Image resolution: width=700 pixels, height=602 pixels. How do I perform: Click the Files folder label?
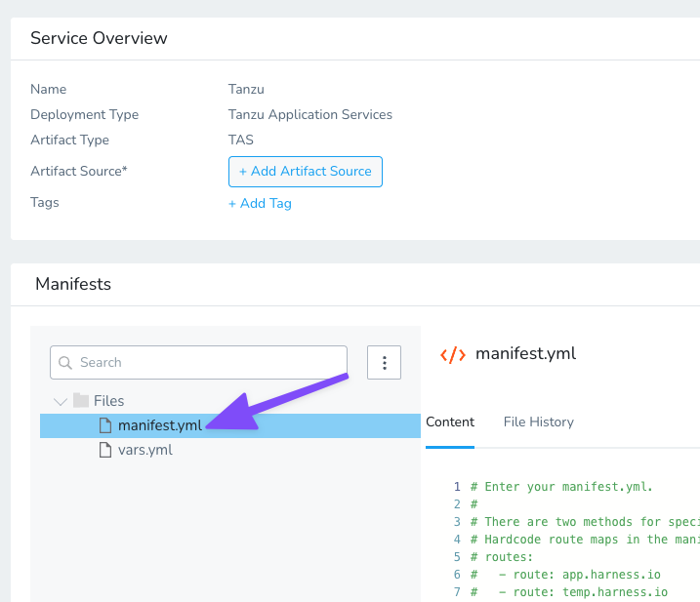point(109,401)
